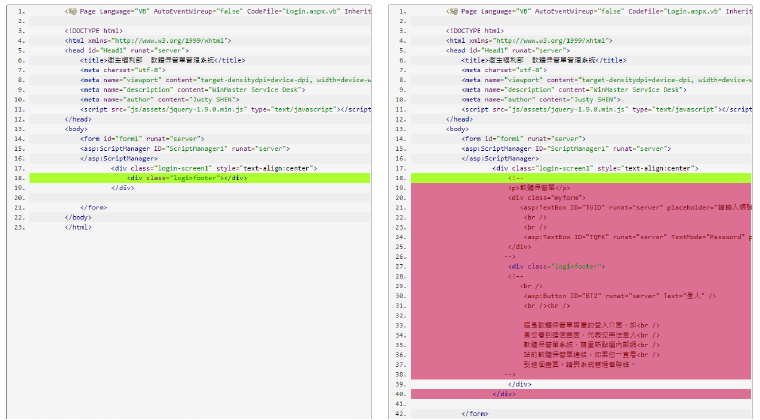Click the --> comment close on line 38
Screen dimensions: 760x420
510,374
